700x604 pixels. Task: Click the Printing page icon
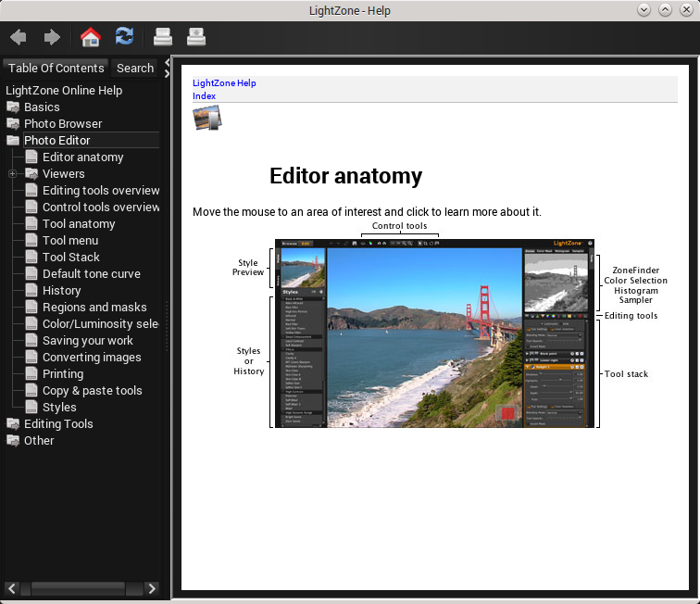(31, 374)
